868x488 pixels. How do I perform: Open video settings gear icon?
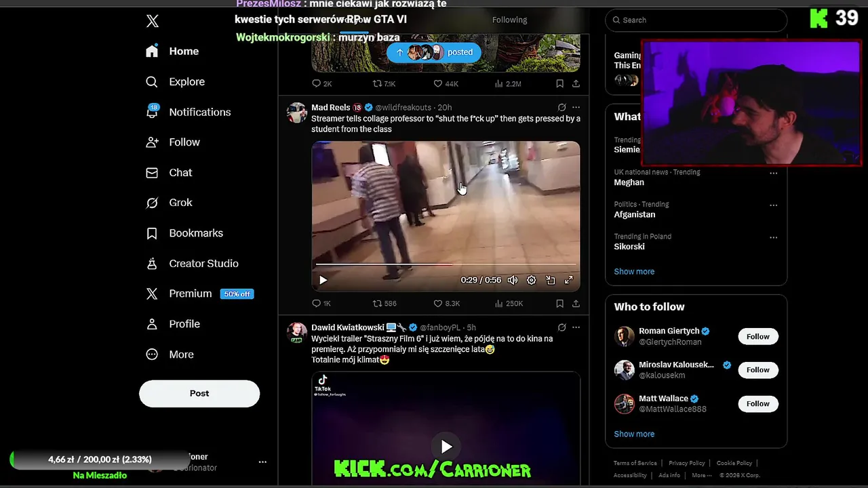point(532,280)
